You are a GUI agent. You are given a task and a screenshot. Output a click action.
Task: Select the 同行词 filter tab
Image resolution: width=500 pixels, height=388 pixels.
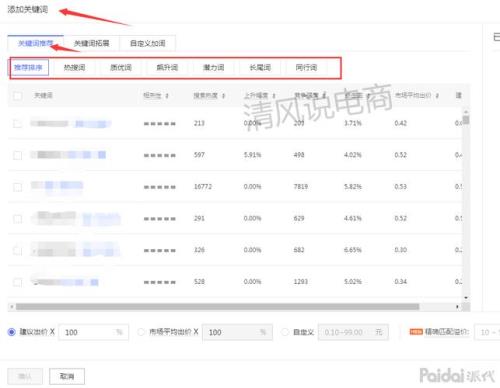click(306, 68)
